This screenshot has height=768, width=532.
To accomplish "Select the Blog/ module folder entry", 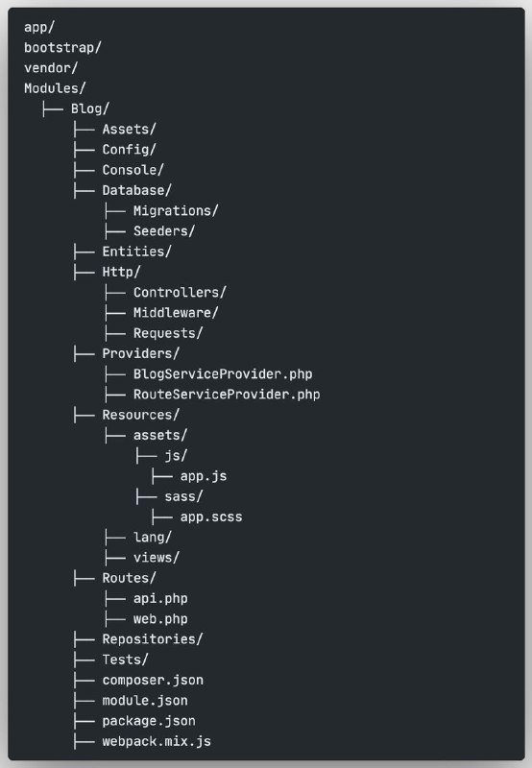I will [x=89, y=108].
